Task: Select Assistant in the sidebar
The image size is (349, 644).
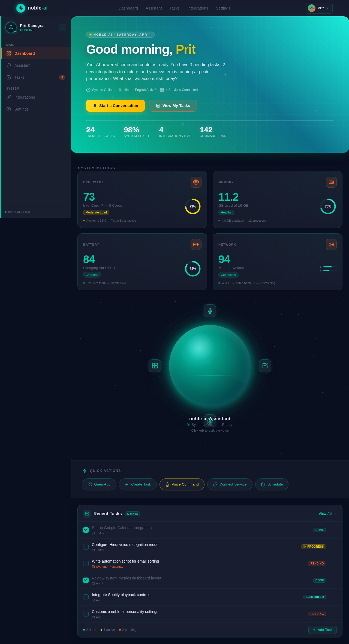Action: [x=36, y=65]
